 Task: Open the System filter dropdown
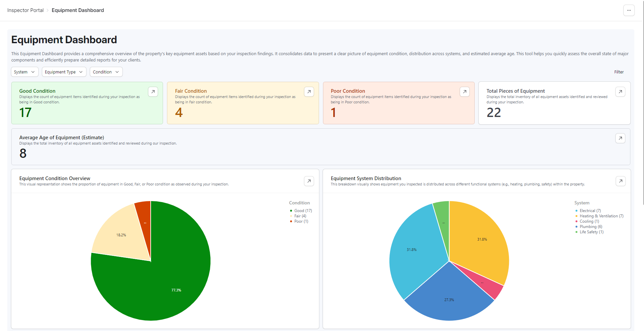[x=25, y=72]
